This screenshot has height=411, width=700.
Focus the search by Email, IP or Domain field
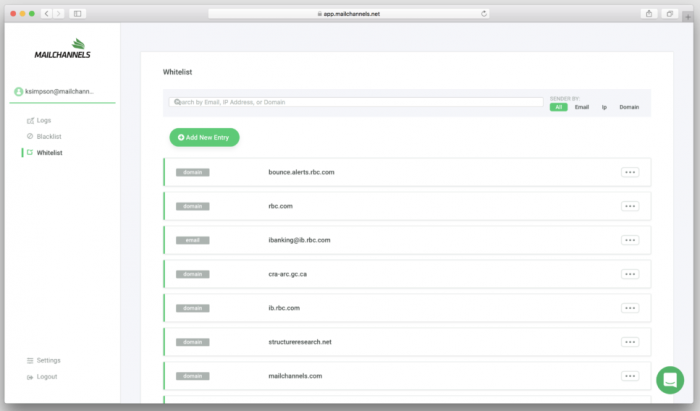356,102
